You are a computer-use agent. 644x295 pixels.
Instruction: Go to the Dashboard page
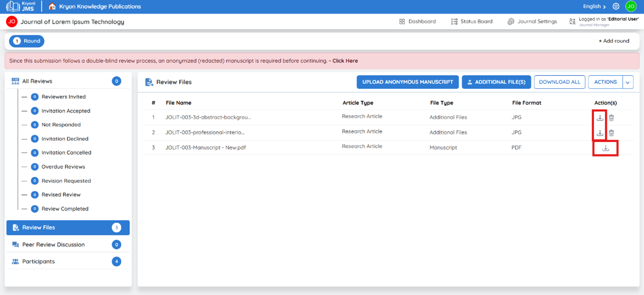(x=417, y=22)
